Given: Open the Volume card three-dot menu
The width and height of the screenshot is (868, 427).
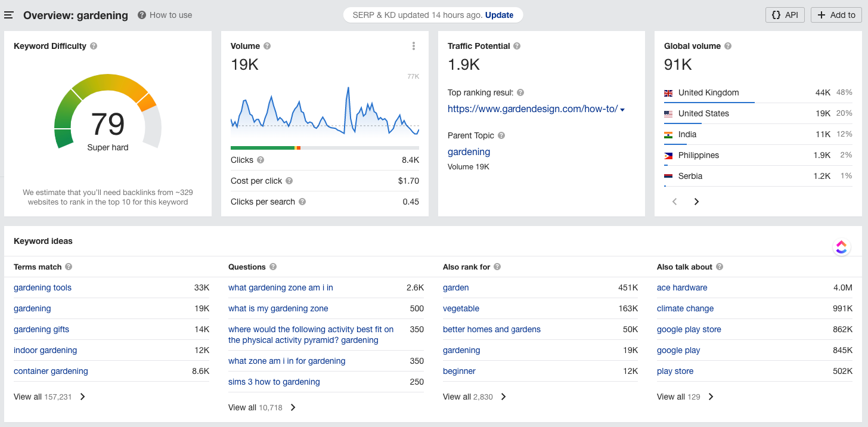Looking at the screenshot, I should (414, 46).
